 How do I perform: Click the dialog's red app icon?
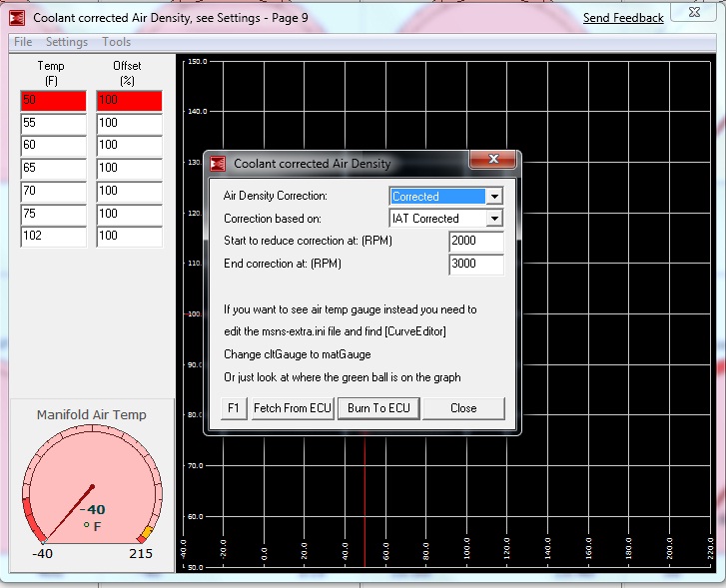pos(218,164)
